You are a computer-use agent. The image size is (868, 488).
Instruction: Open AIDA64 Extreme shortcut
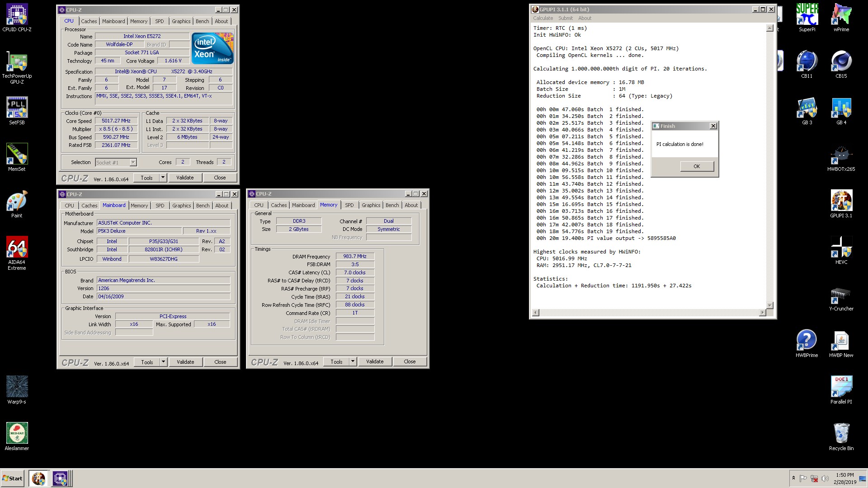[x=17, y=253]
